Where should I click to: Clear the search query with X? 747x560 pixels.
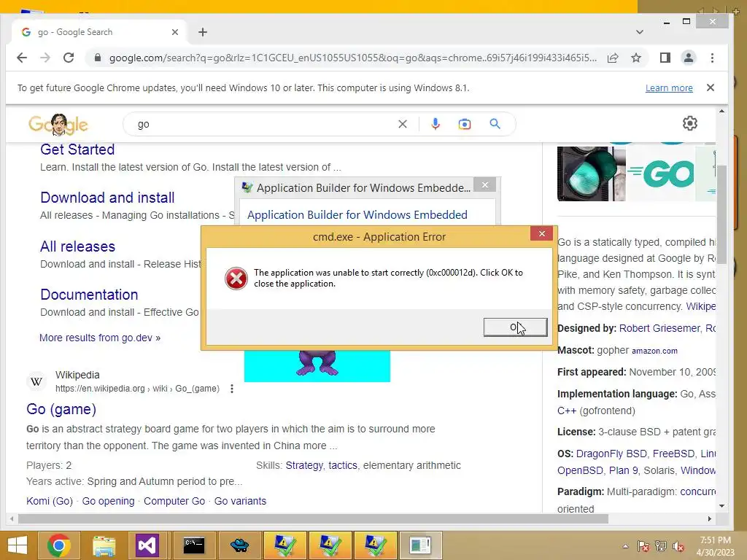pos(403,124)
